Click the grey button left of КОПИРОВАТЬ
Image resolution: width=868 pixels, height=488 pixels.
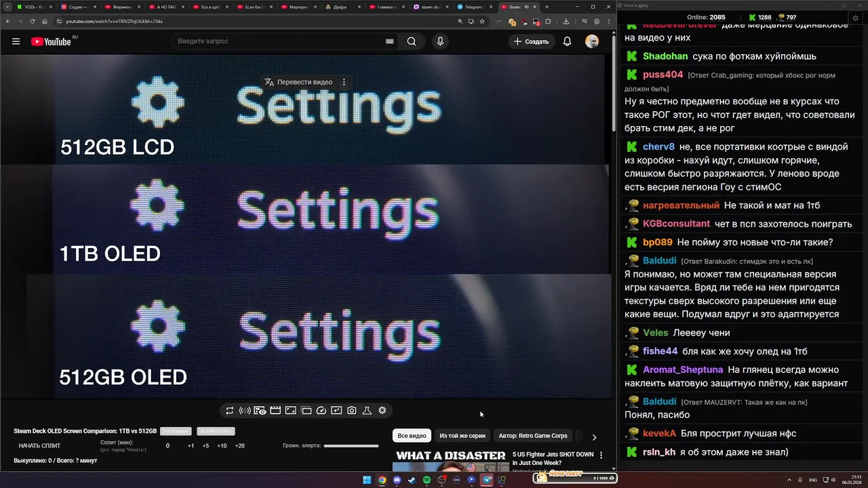176,431
